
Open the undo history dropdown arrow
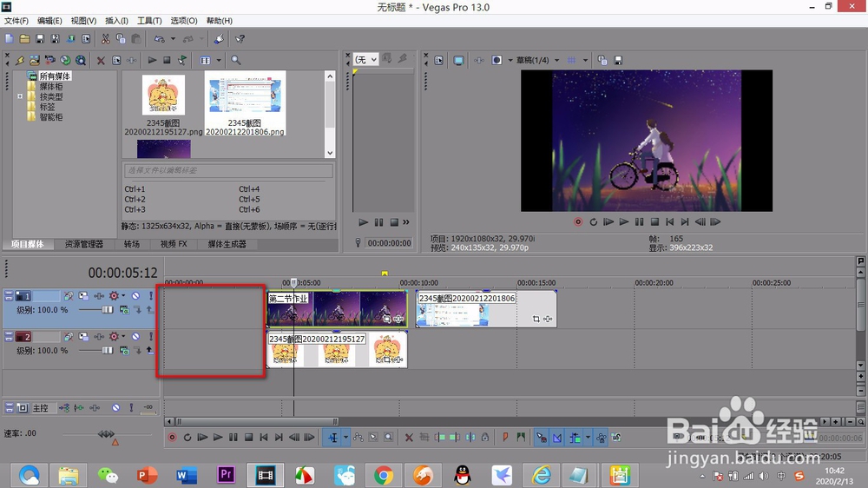pos(173,39)
